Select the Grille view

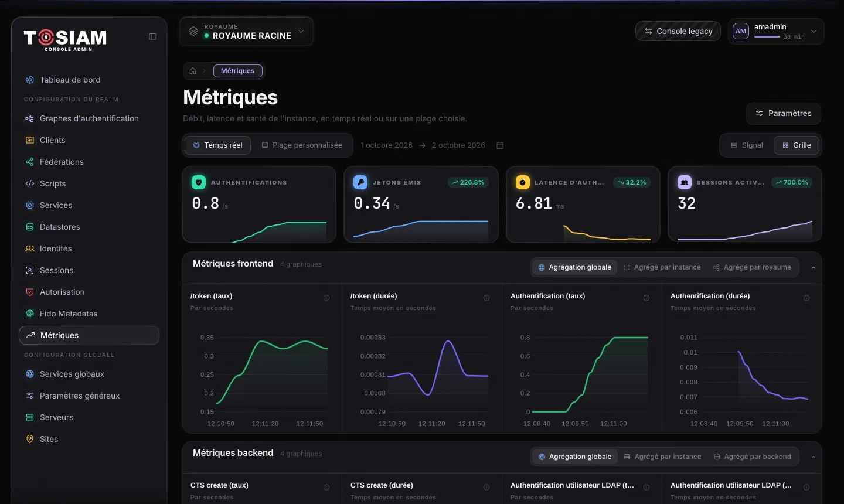click(797, 145)
